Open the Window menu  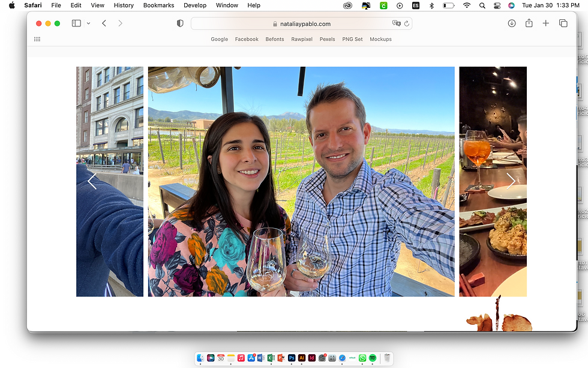(x=227, y=5)
